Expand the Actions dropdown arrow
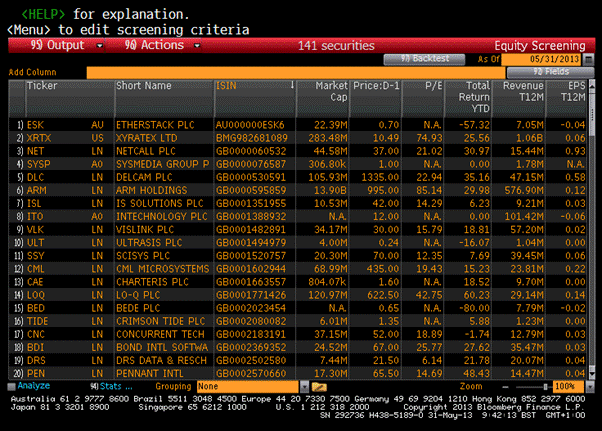The width and height of the screenshot is (602, 431). pos(197,46)
